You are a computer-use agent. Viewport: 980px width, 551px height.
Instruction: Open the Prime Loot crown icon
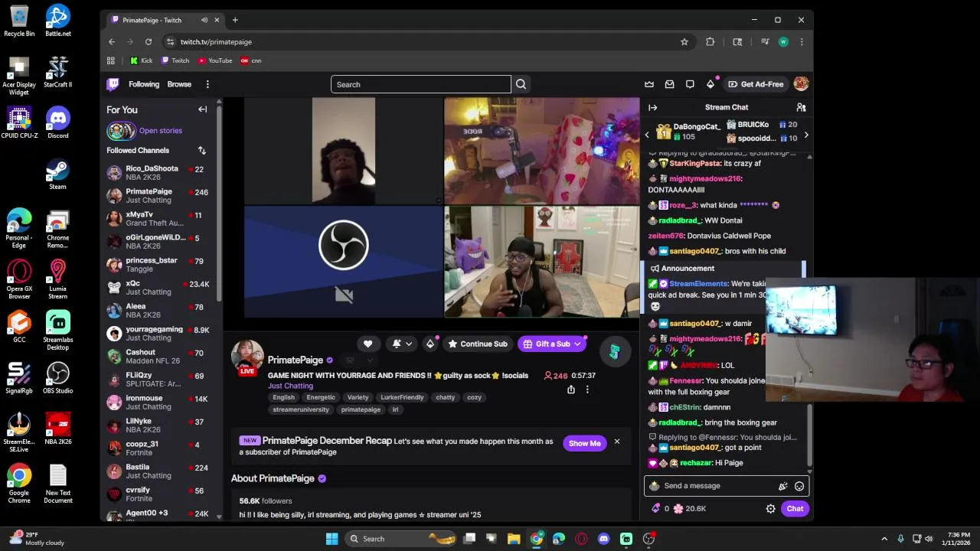[x=649, y=84]
